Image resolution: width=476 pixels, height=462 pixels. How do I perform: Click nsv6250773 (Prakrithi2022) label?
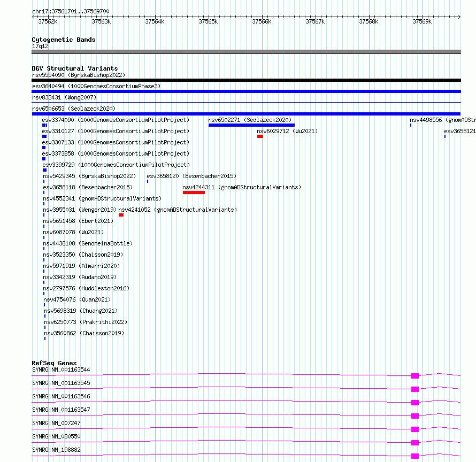pyautogui.click(x=86, y=322)
